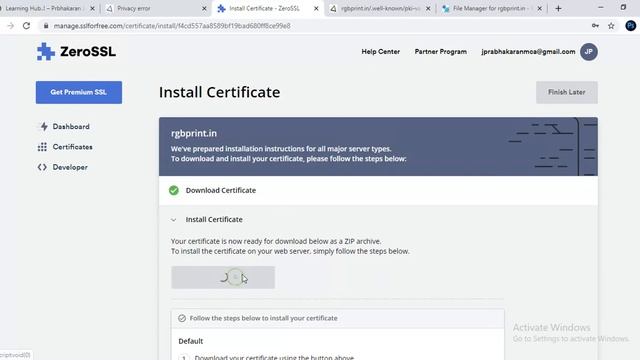The image size is (640, 360).
Task: Close the rgbprint.in well-known tab
Action: [x=428, y=8]
